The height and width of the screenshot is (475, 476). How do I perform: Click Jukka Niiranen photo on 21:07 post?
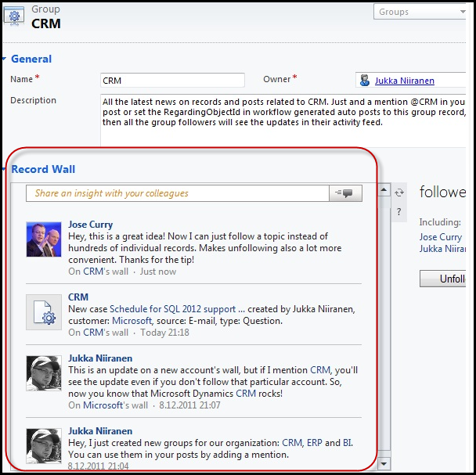[44, 373]
